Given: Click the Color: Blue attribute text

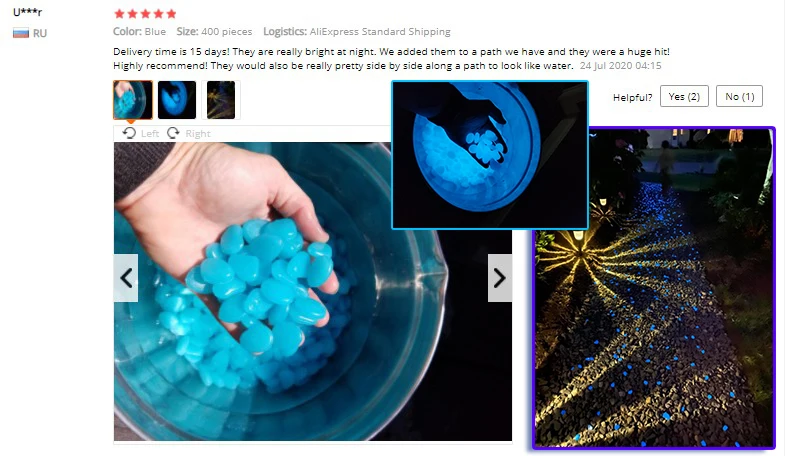Looking at the screenshot, I should click(x=139, y=32).
